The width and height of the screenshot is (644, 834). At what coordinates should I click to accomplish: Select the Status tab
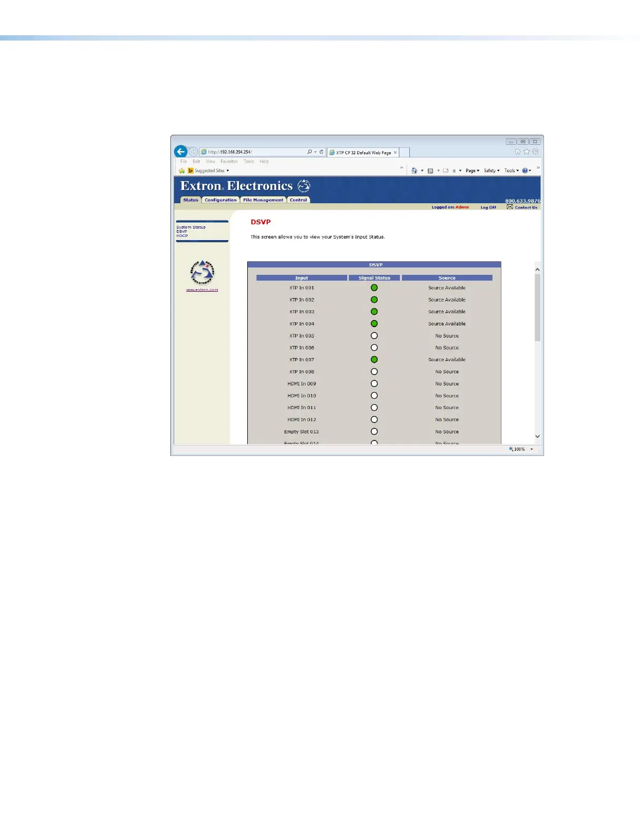(190, 200)
